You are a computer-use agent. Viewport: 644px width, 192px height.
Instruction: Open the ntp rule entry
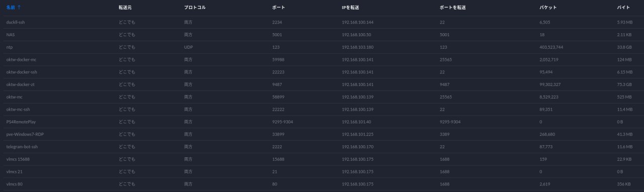coord(322,47)
